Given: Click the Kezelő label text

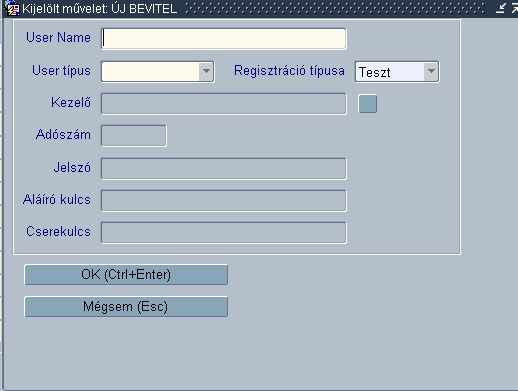Looking at the screenshot, I should pyautogui.click(x=71, y=102).
